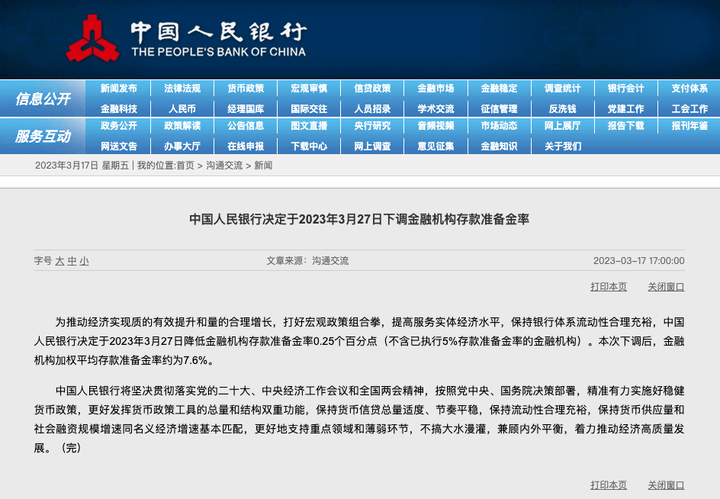The height and width of the screenshot is (499, 720).
Task: Set font size to 小
Action: [x=84, y=261]
